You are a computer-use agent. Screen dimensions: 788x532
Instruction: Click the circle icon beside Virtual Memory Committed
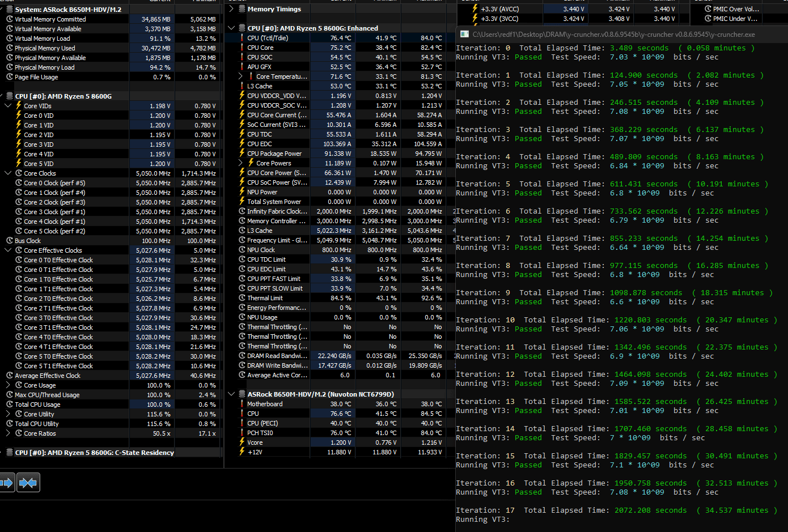tap(10, 19)
